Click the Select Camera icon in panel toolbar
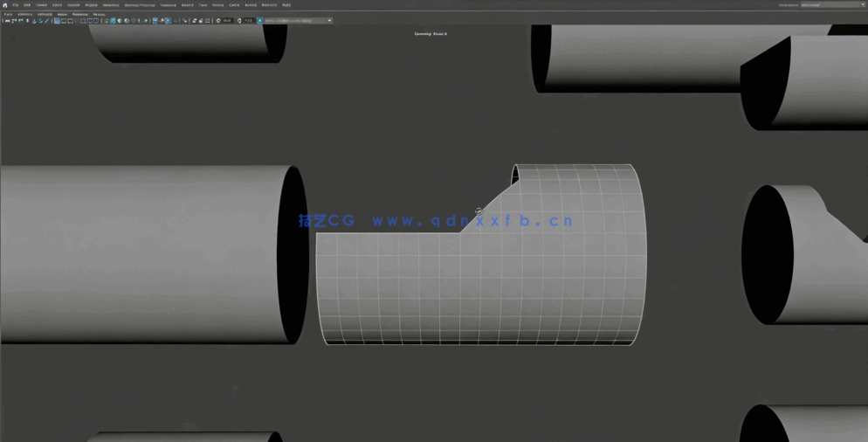 [8, 21]
